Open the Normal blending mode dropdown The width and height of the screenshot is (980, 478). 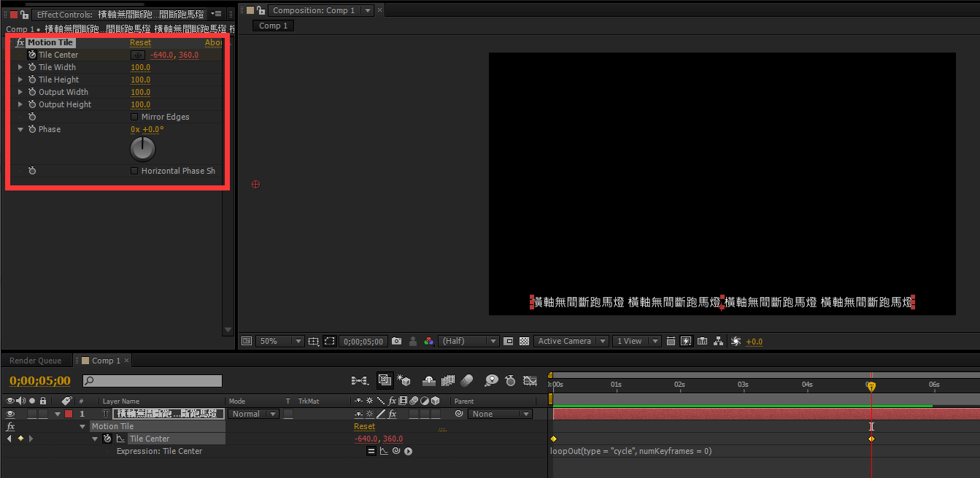[253, 414]
